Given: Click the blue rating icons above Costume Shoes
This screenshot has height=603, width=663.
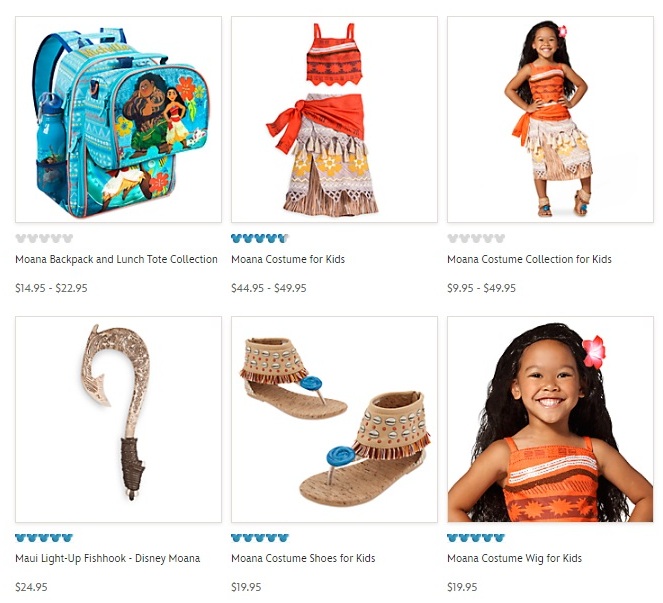Looking at the screenshot, I should coord(260,538).
